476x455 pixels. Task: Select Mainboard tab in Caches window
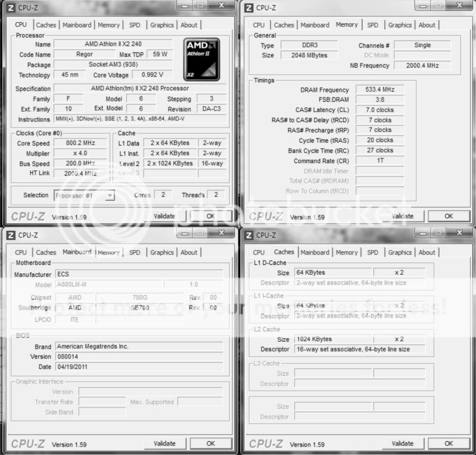(x=315, y=253)
